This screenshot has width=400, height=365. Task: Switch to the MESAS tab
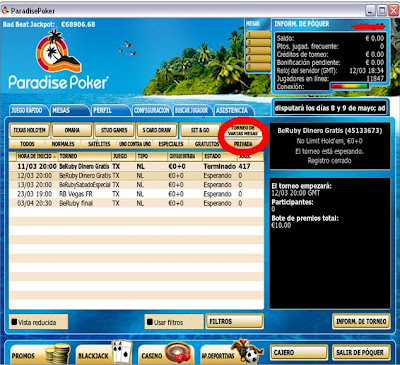click(69, 110)
